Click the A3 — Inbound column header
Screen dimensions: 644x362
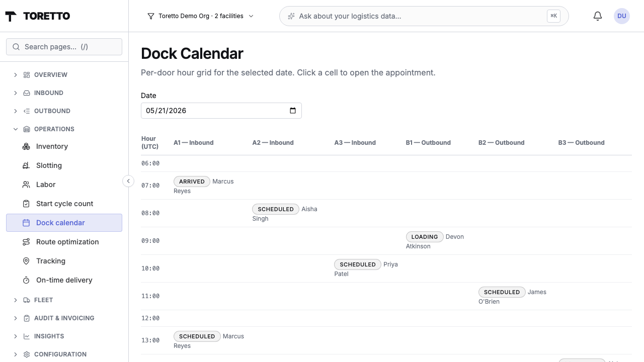click(x=355, y=143)
